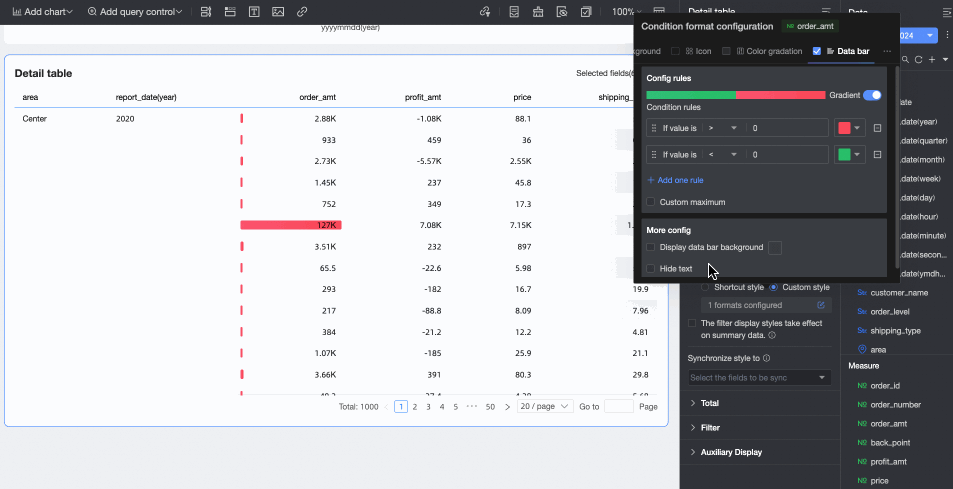Open the Add chart menu

pos(43,12)
